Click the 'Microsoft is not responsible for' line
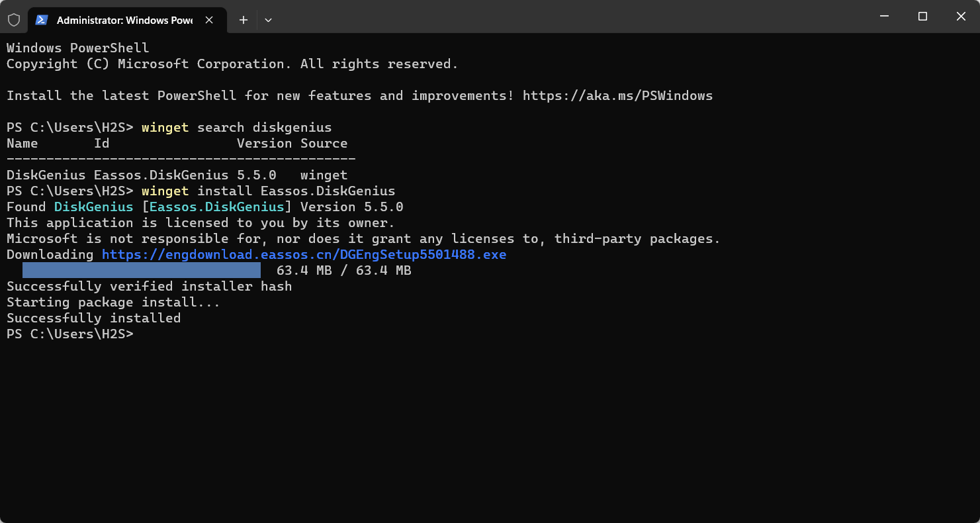Image resolution: width=980 pixels, height=523 pixels. pos(363,239)
